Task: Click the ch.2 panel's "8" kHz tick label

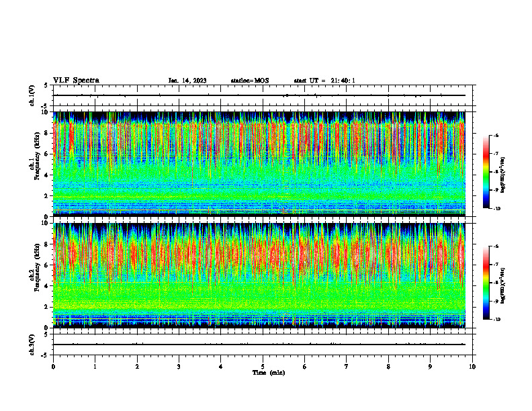Action: (x=46, y=244)
